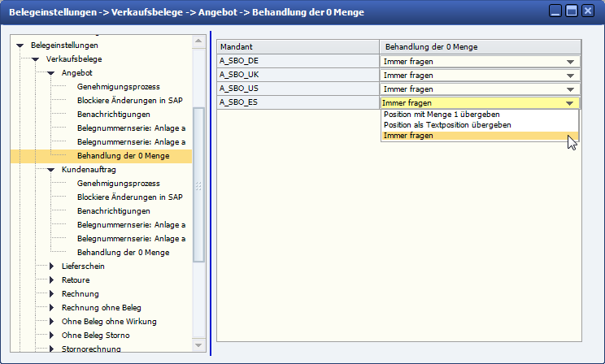
Task: Open dropdown for A_SBO_US row
Action: point(570,89)
